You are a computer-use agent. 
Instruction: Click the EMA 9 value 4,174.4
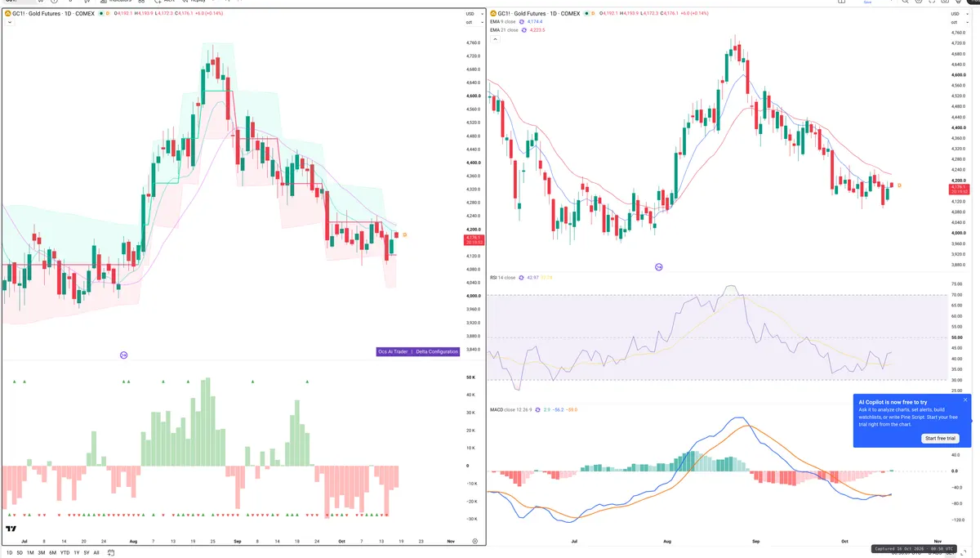coord(536,21)
